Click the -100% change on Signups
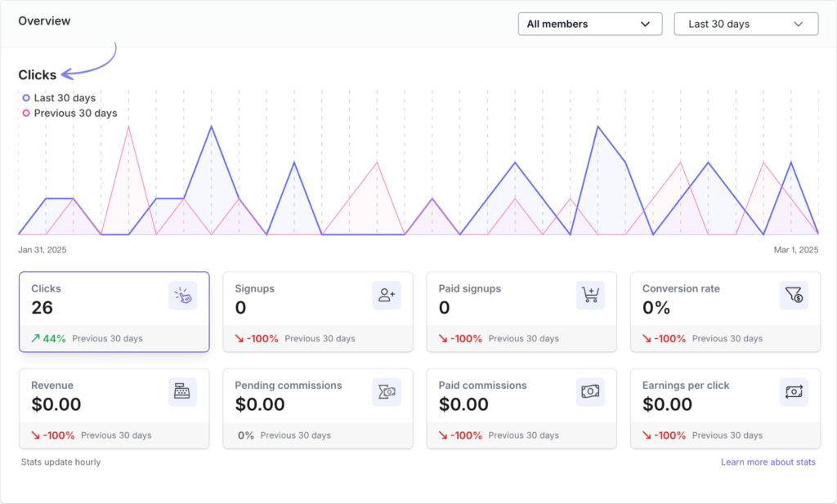 pos(262,338)
